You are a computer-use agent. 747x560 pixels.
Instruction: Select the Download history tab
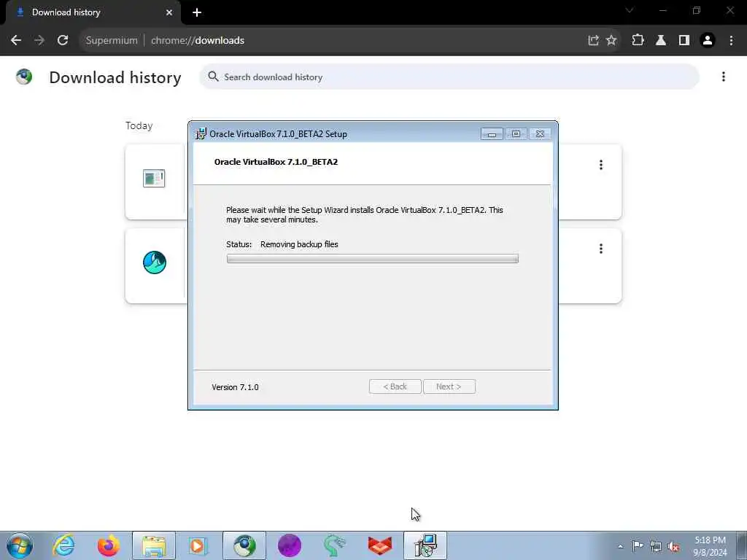[x=93, y=12]
